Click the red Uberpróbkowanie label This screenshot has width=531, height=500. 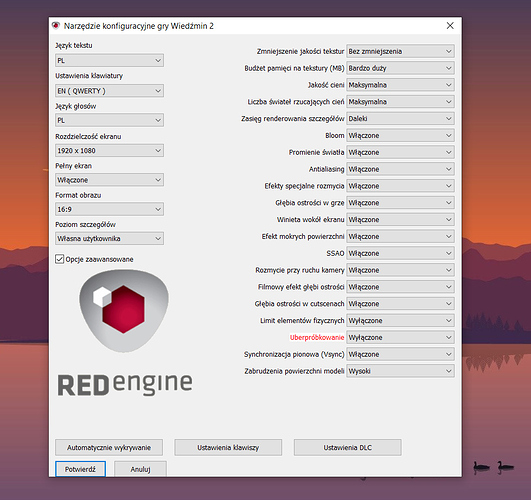coord(317,337)
